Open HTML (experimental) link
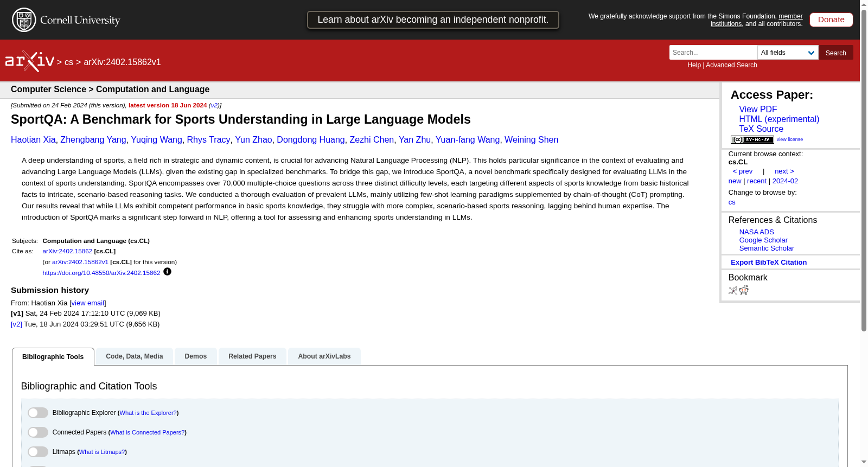 pos(779,119)
